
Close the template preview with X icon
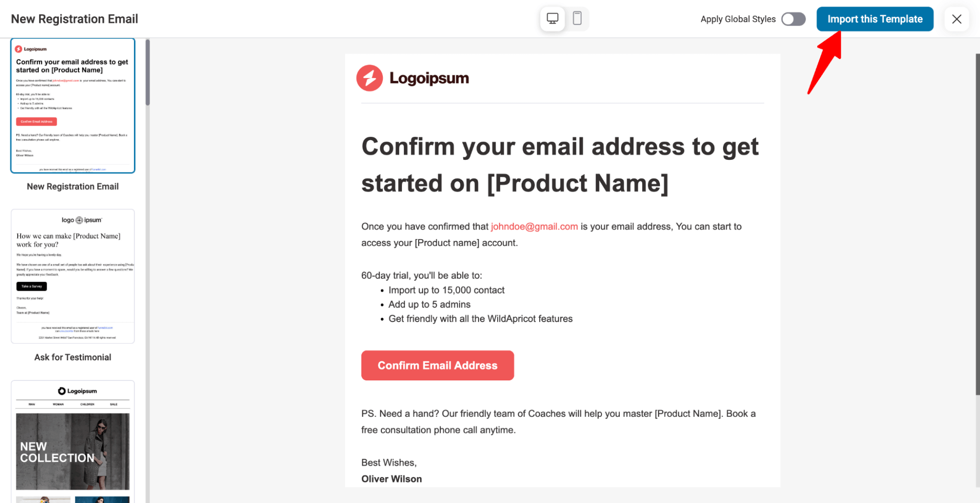click(956, 19)
